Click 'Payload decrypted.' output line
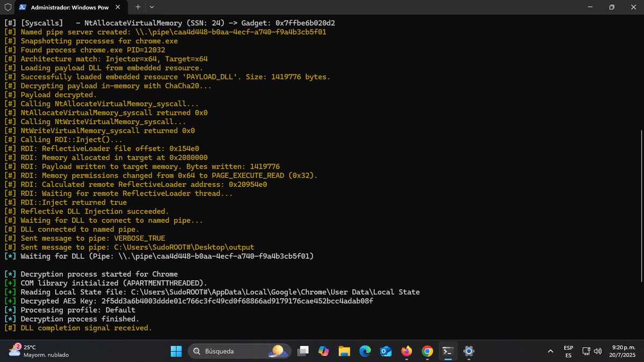Image resolution: width=644 pixels, height=362 pixels. tap(50, 95)
